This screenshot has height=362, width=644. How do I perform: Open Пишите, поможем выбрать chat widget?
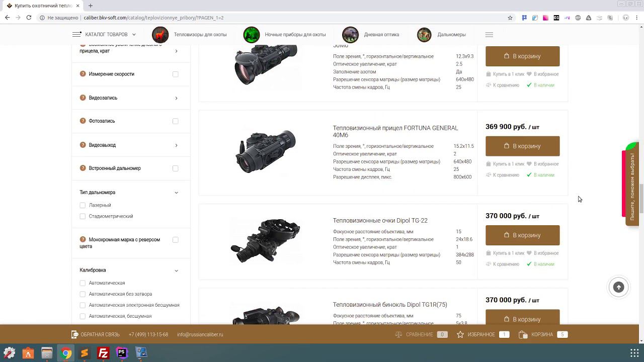pos(632,187)
